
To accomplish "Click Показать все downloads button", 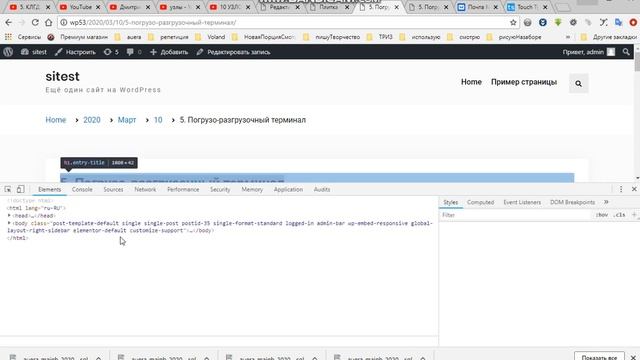I will 599,357.
